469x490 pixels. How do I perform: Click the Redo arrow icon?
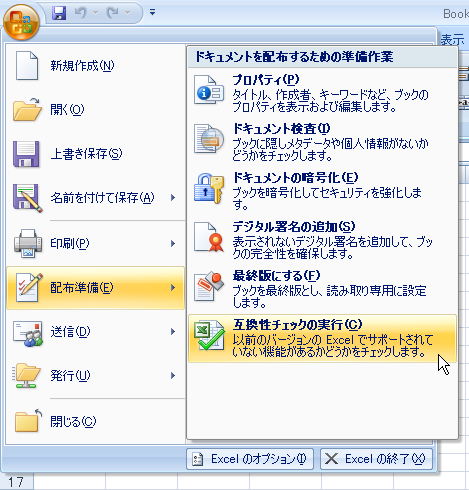point(113,13)
